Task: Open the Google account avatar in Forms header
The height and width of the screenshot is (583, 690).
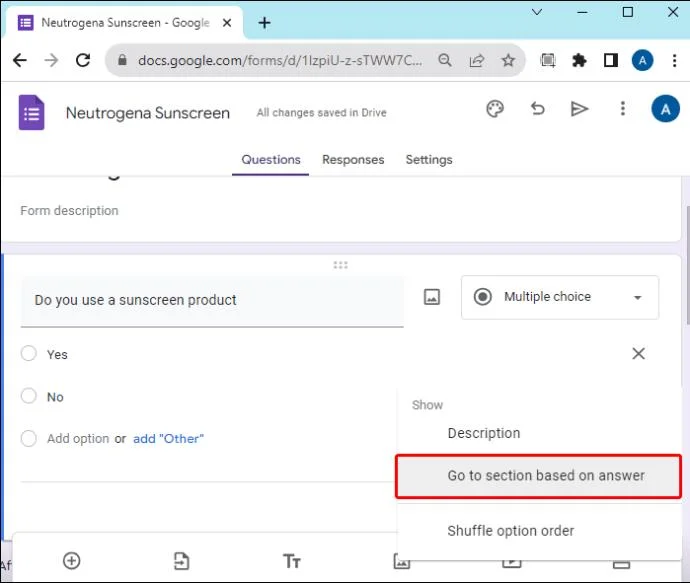Action: [665, 109]
